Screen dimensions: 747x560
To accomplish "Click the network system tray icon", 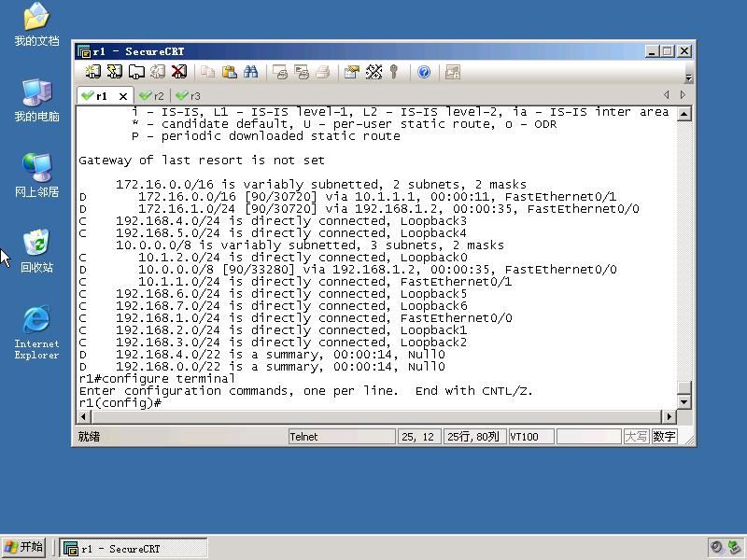I will pyautogui.click(x=734, y=548).
